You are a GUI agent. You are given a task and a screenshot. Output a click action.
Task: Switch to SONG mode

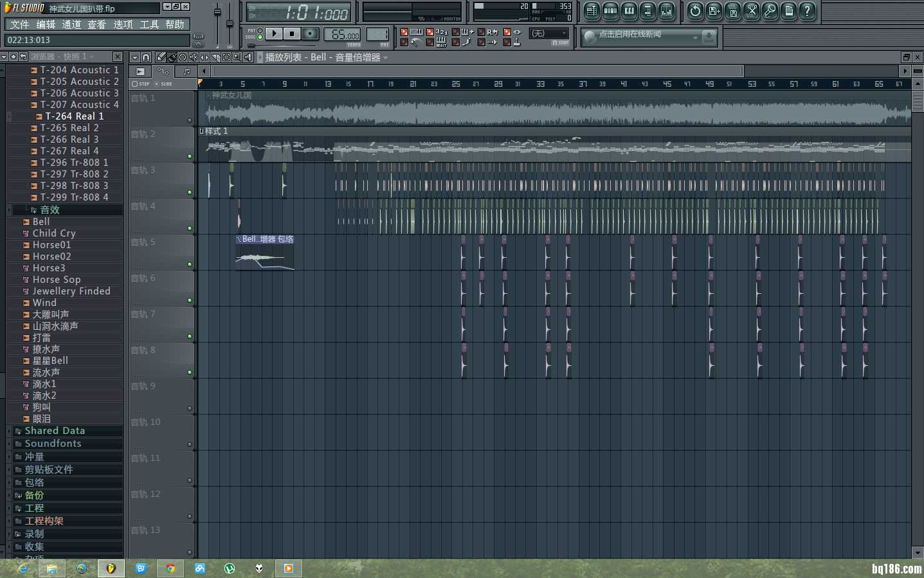click(260, 37)
